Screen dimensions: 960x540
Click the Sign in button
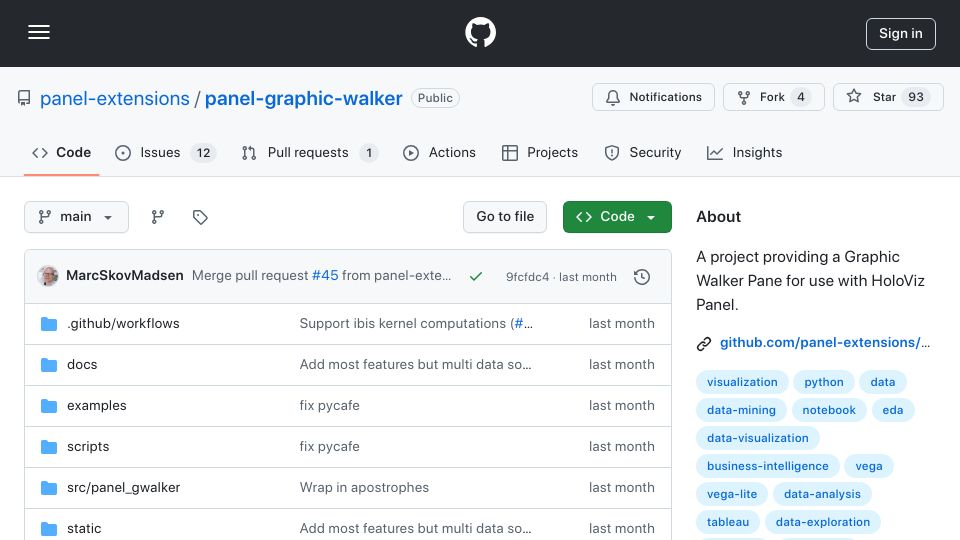(x=901, y=34)
